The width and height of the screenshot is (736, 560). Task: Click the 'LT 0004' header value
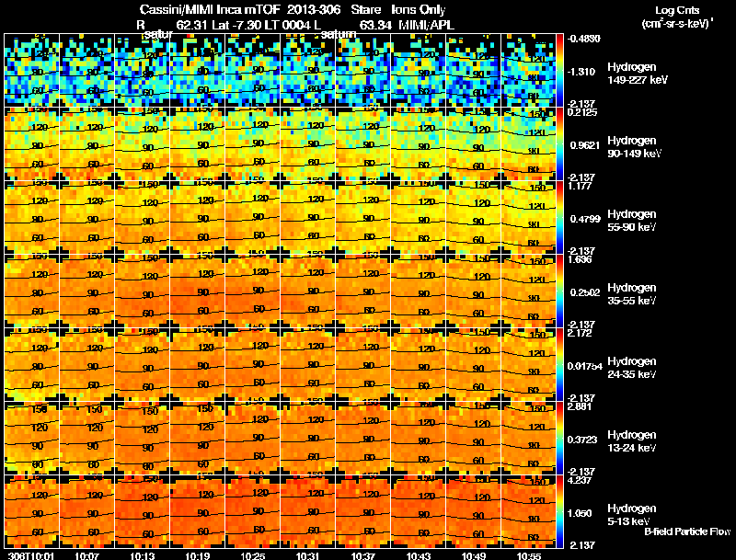(287, 25)
